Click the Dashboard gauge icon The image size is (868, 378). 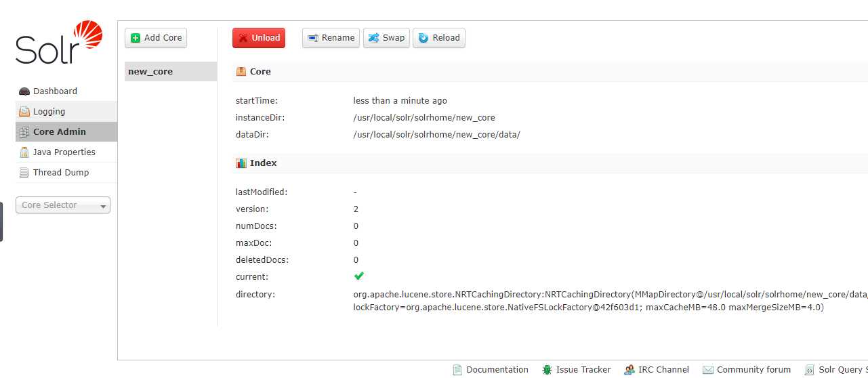[x=24, y=91]
